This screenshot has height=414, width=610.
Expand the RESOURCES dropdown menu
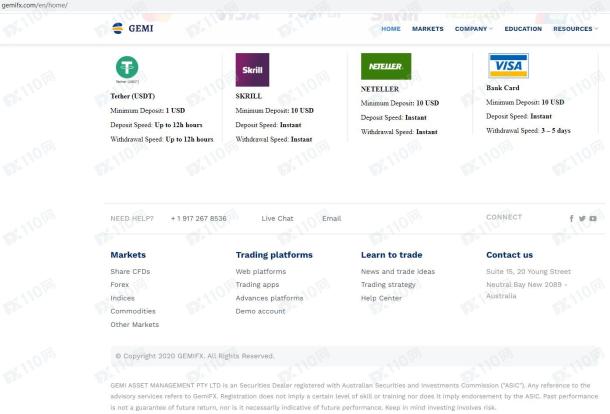(x=575, y=29)
